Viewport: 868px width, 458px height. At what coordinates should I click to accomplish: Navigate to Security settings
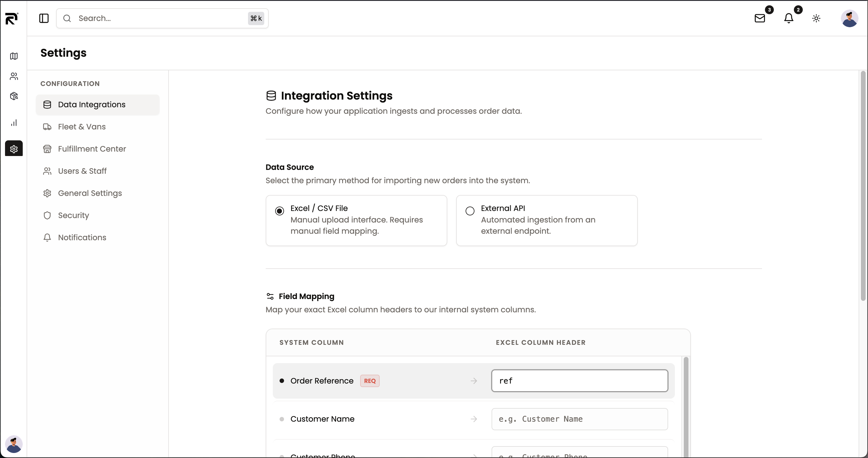pos(97,215)
